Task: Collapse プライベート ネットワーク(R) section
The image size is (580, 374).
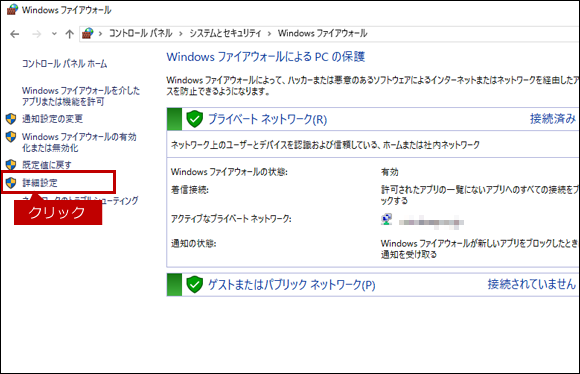Action: 267,119
